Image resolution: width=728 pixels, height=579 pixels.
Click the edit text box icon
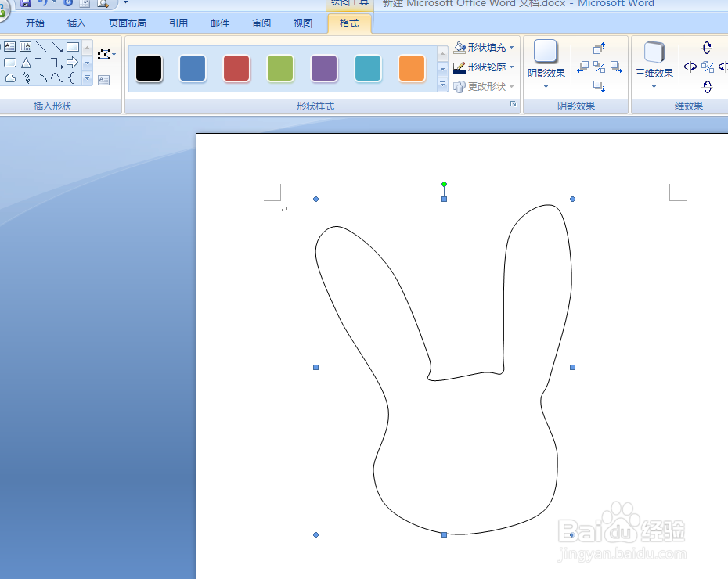pyautogui.click(x=104, y=80)
